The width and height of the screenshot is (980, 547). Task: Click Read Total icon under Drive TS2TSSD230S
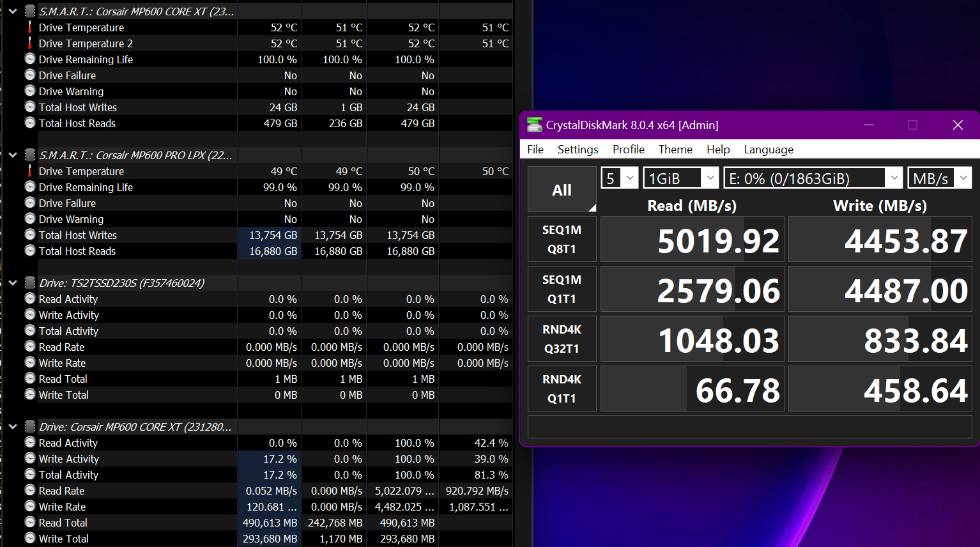point(30,378)
